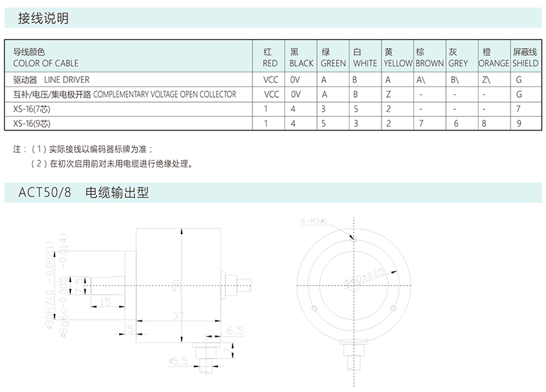Click the 37 length dimension in side view
The width and height of the screenshot is (546, 392).
click(x=178, y=315)
